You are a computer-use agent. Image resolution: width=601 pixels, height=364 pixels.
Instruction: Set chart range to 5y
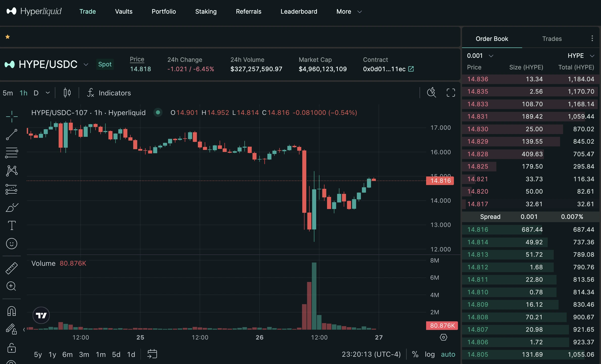click(38, 354)
